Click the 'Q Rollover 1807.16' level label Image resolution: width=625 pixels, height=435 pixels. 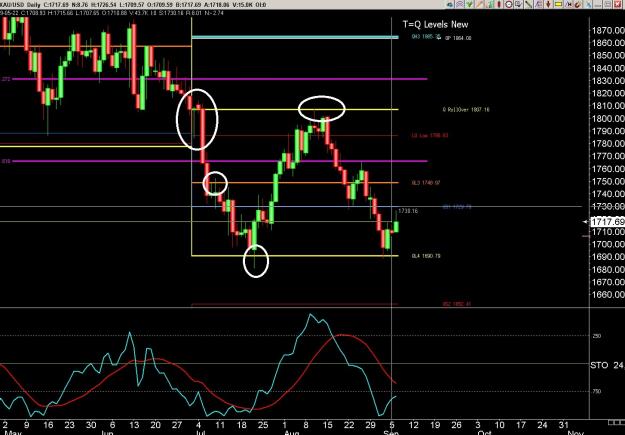pos(466,110)
